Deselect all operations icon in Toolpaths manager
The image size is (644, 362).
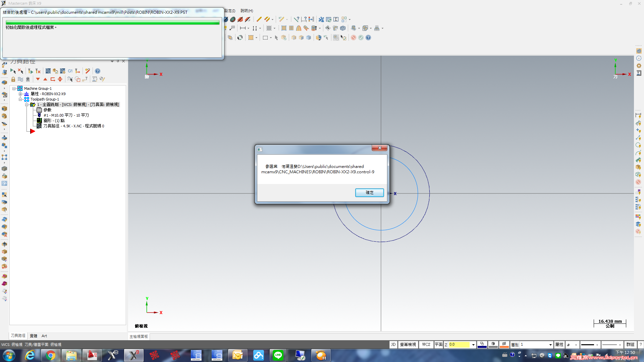click(x=20, y=71)
